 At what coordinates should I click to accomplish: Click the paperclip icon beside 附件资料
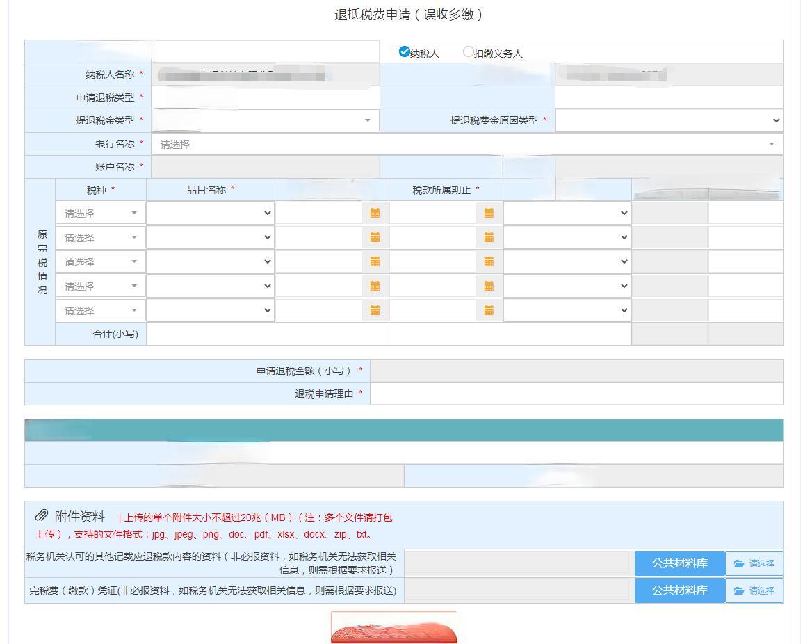[x=40, y=516]
